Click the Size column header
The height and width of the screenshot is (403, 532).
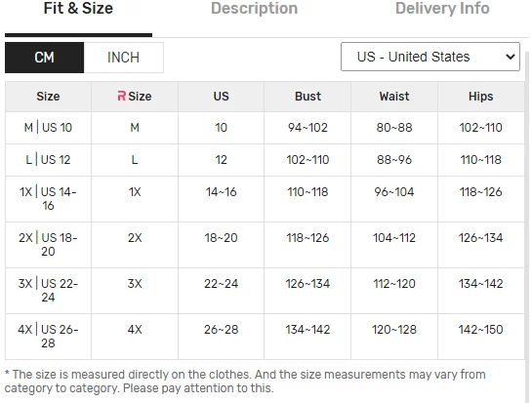[48, 97]
